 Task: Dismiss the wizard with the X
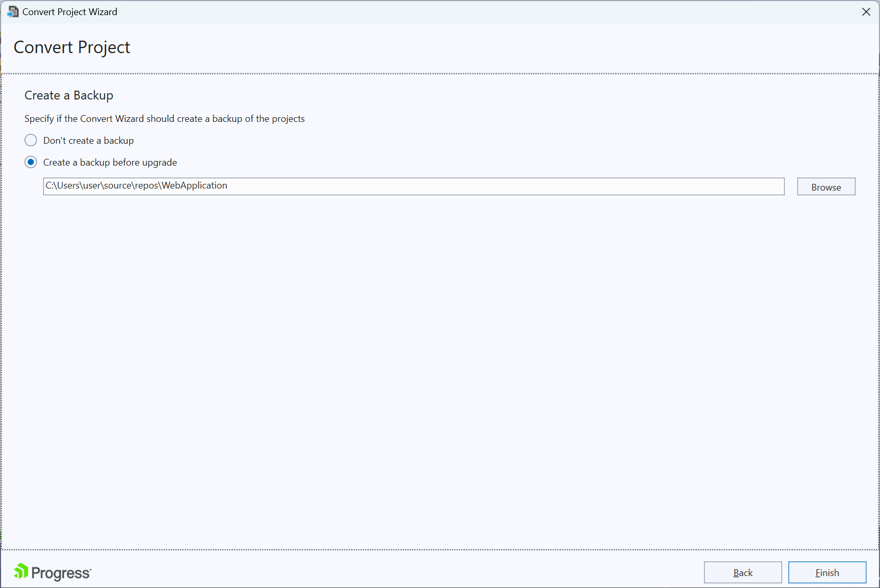[x=866, y=11]
